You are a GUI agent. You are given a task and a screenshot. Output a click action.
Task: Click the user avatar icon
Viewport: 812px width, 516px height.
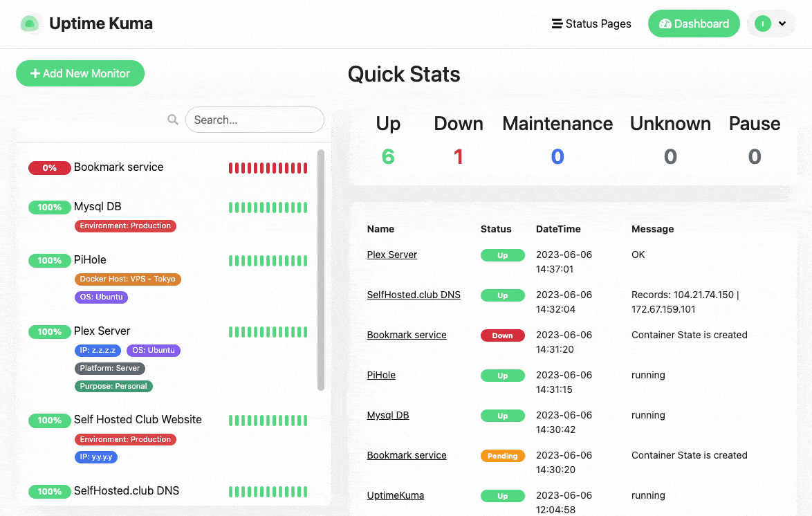click(763, 24)
